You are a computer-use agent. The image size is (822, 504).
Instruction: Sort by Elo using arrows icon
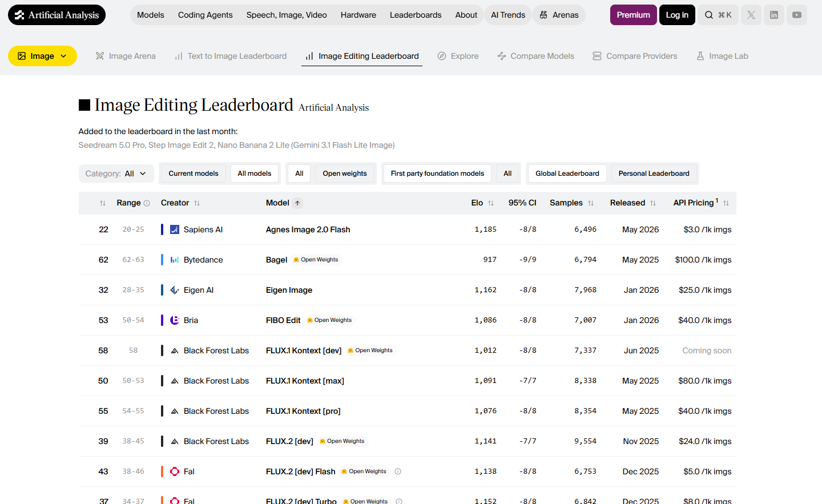tap(491, 203)
